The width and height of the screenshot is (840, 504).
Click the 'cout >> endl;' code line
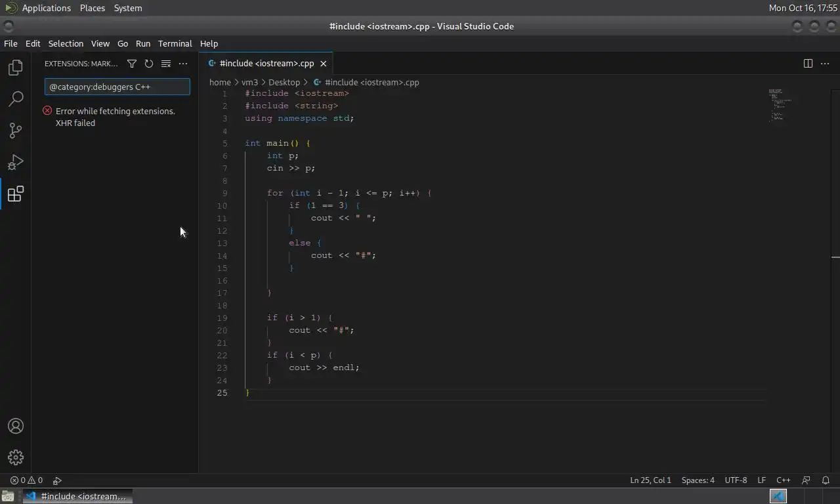pyautogui.click(x=324, y=367)
